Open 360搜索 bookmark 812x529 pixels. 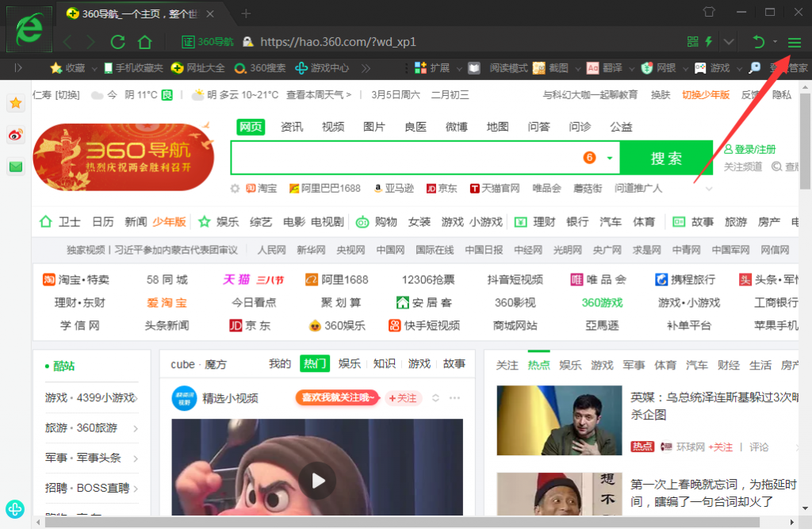click(260, 68)
